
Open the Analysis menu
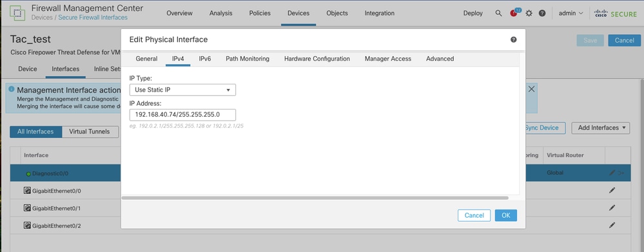[221, 13]
